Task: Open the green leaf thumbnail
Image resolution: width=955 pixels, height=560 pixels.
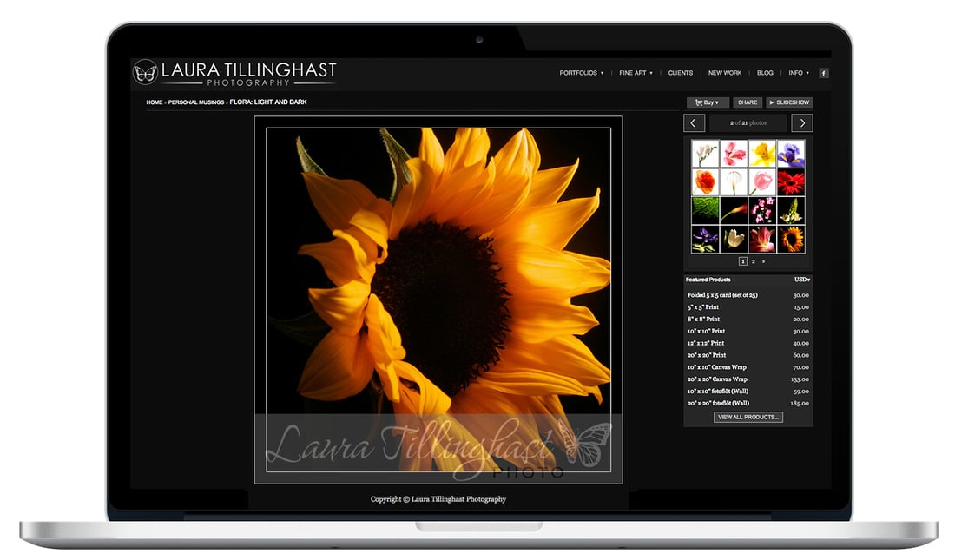Action: 705,211
